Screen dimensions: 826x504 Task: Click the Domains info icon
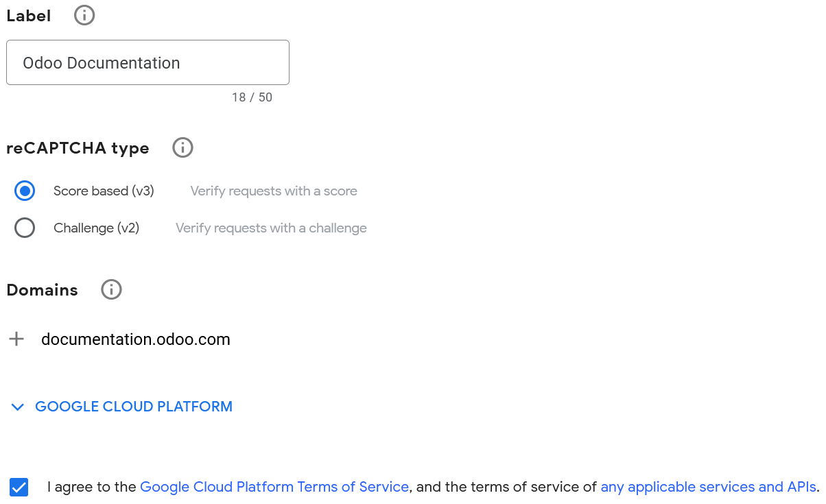(111, 289)
